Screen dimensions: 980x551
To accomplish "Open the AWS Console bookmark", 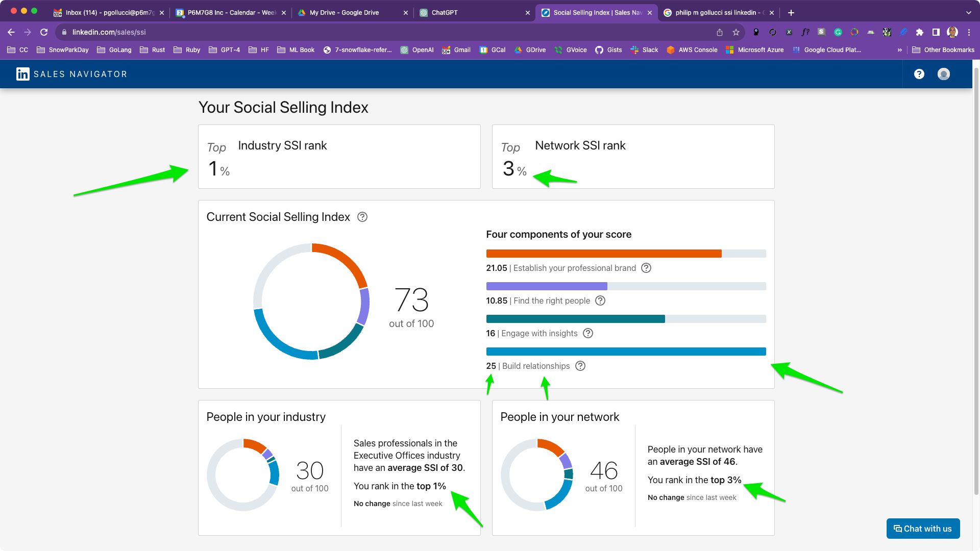I will [692, 50].
